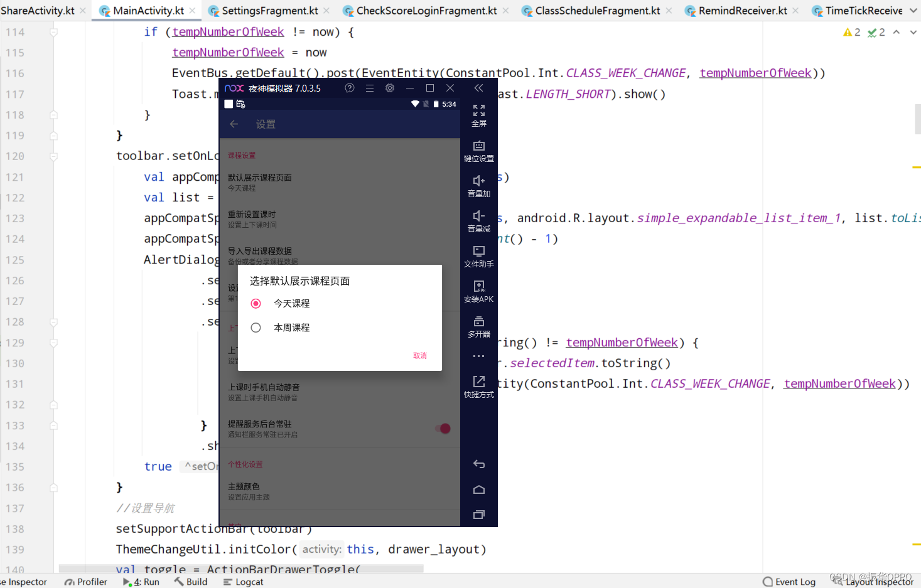Collapse the Nox sidebar with double chevron
The height and width of the screenshot is (588, 921).
pos(478,88)
